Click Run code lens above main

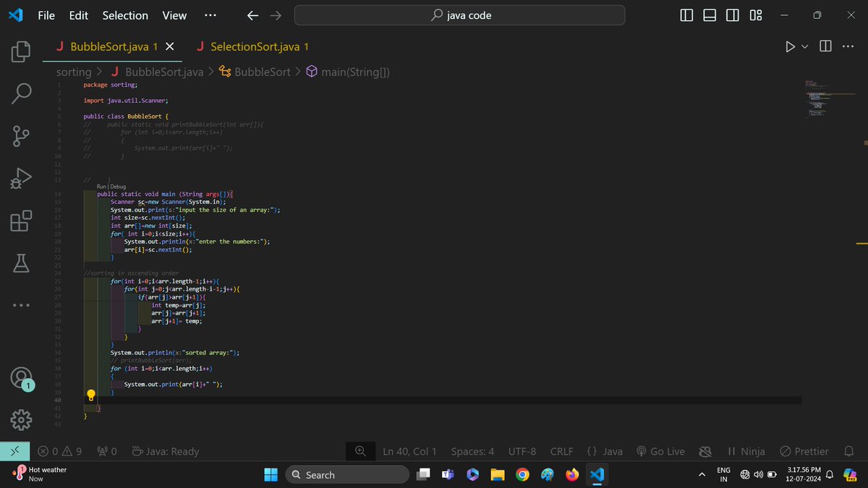click(101, 187)
